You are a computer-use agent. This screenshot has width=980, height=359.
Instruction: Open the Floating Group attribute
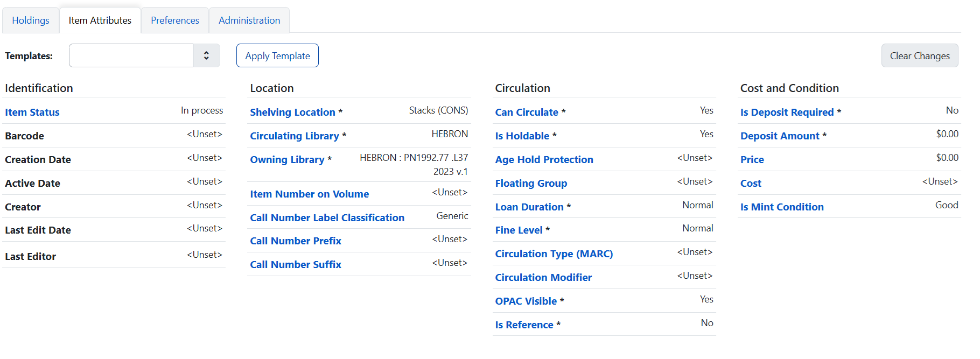[x=530, y=183]
